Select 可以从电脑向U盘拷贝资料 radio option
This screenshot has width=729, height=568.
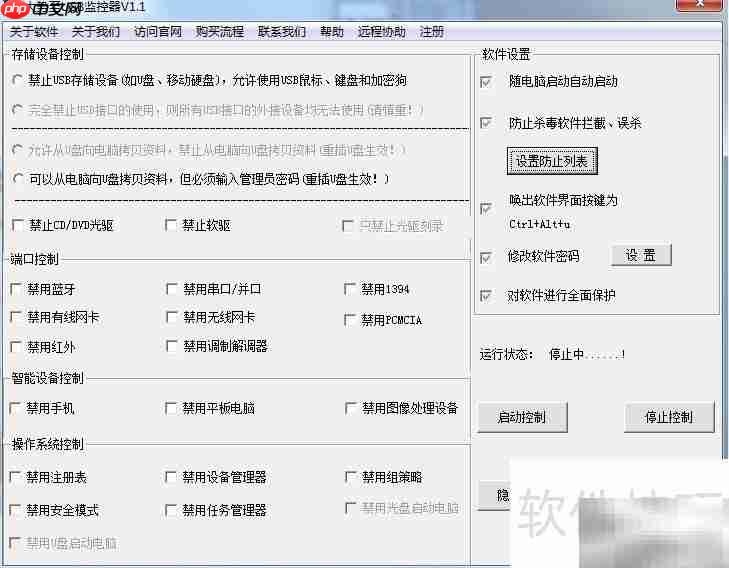(x=18, y=179)
